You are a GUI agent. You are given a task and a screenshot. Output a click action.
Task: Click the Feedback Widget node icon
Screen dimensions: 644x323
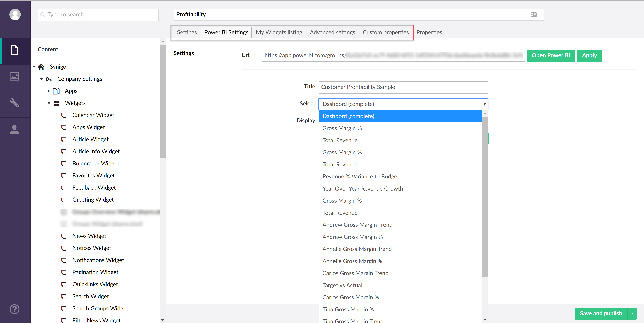[64, 188]
